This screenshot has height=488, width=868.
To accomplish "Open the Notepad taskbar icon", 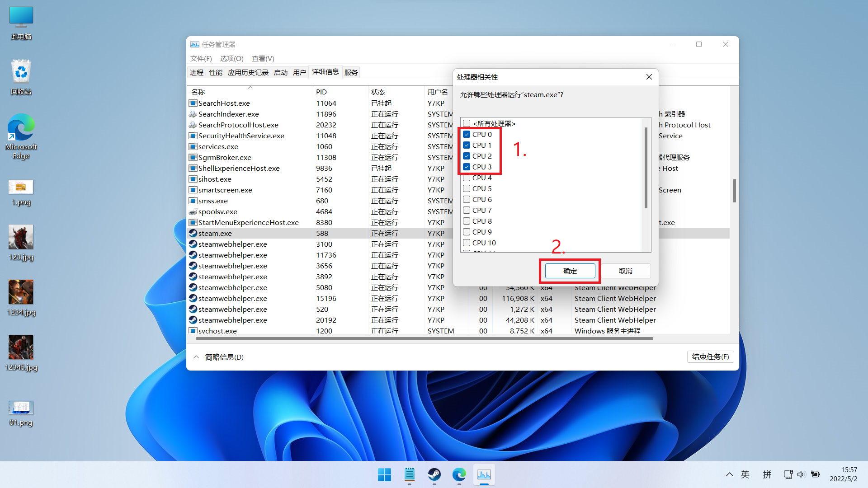I will point(409,474).
